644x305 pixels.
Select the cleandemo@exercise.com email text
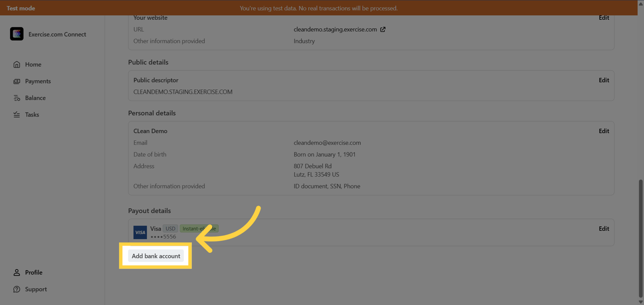click(327, 143)
